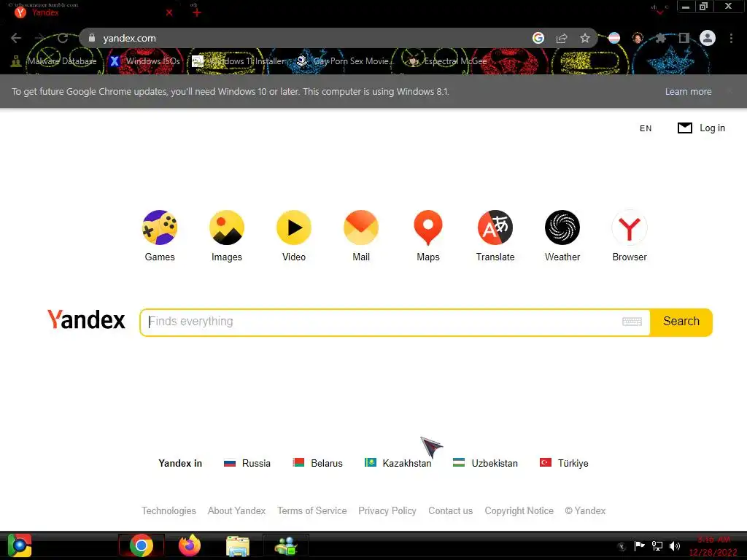Open the EN language selector
747x560 pixels.
(646, 128)
